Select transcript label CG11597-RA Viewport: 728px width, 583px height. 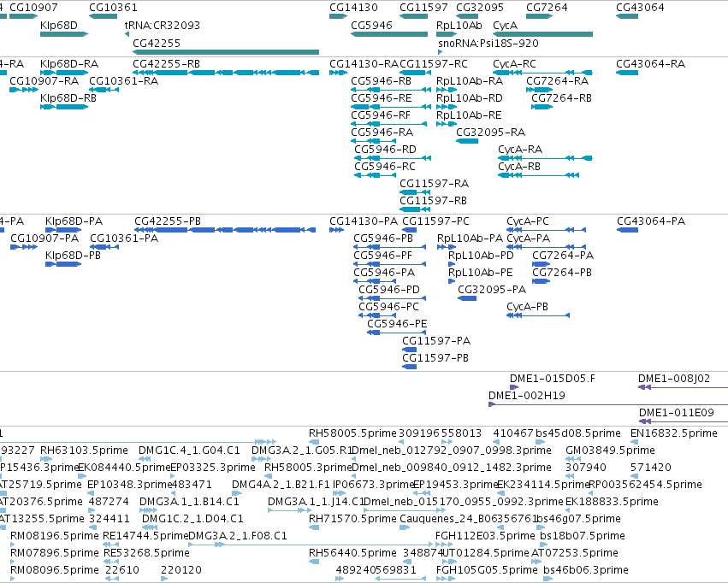[434, 184]
